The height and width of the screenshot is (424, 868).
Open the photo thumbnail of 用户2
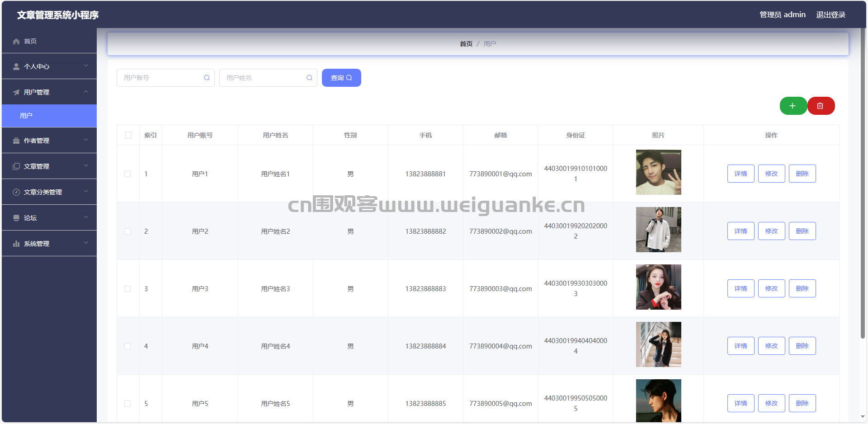(x=658, y=230)
